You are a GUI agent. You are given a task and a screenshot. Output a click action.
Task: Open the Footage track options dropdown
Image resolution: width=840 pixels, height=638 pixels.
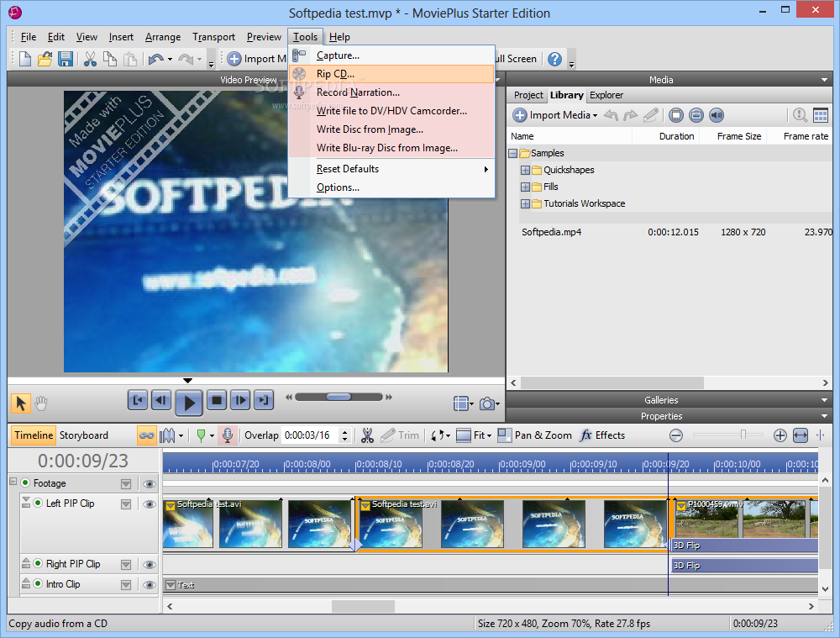126,484
